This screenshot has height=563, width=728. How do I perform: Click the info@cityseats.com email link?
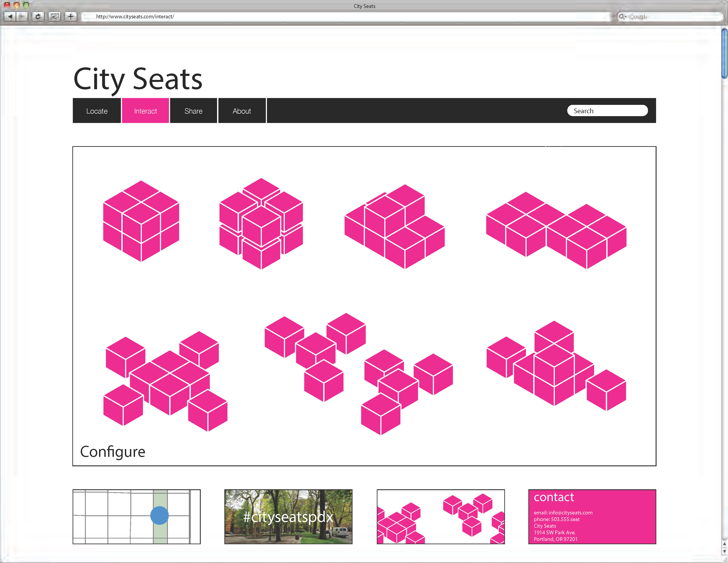(570, 513)
